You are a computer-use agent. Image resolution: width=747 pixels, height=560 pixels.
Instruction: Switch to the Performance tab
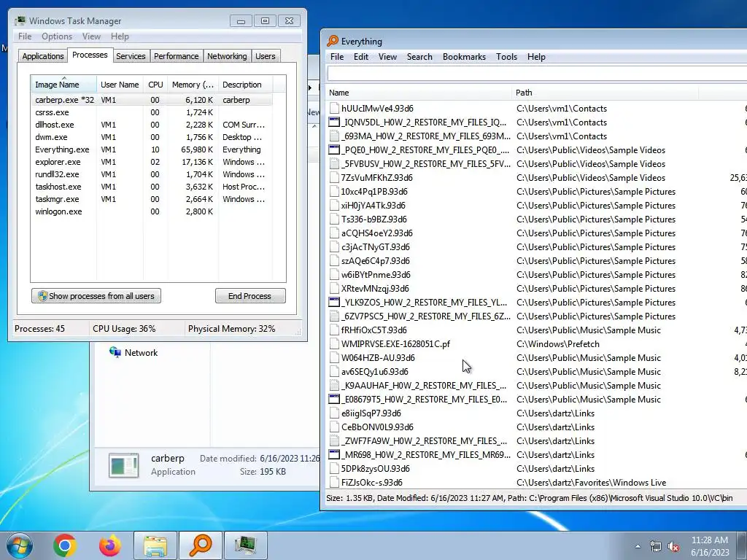[x=177, y=55]
